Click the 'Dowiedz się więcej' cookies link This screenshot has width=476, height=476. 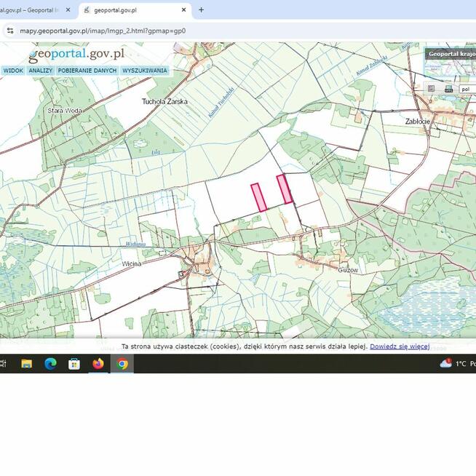point(400,346)
